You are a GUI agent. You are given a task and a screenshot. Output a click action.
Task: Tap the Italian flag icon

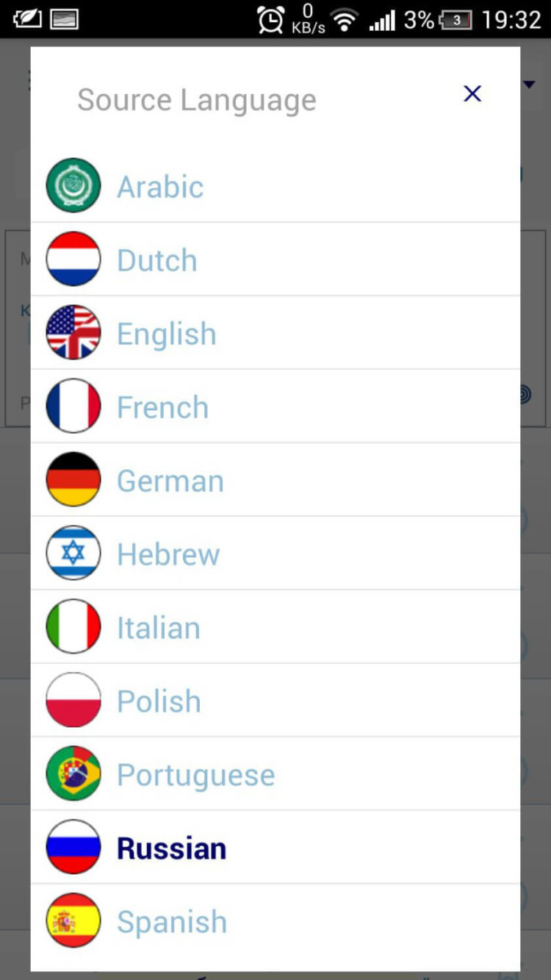(73, 626)
